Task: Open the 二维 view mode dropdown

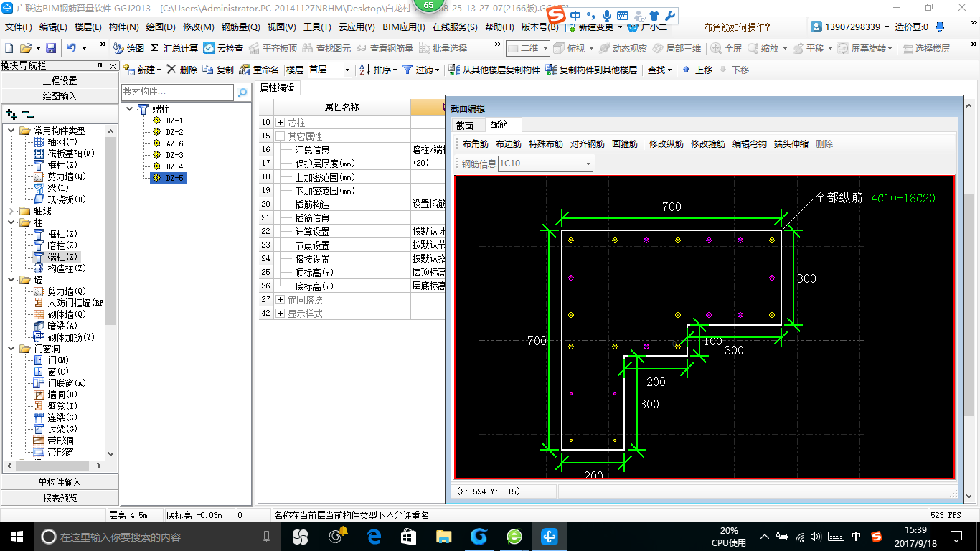Action: (545, 48)
